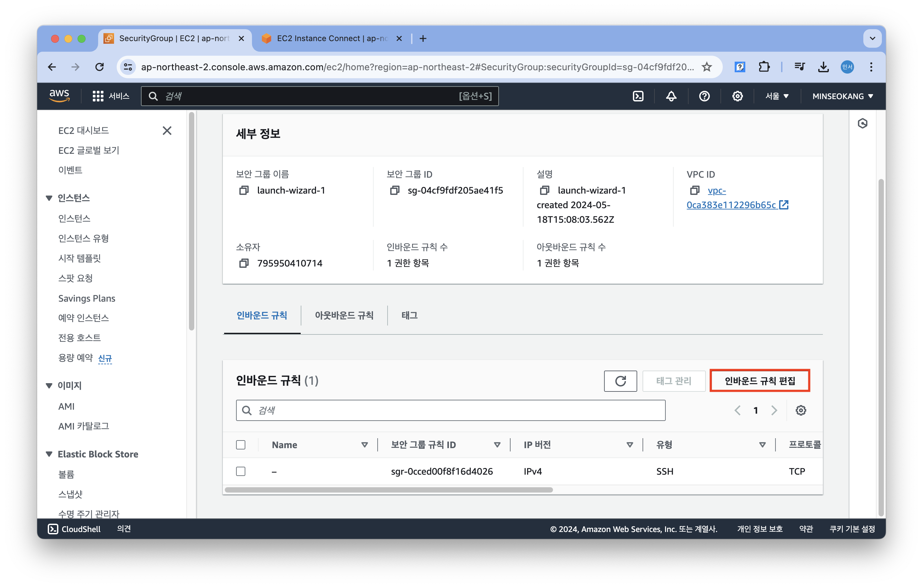This screenshot has width=923, height=588.
Task: Collapse the 인스턴스 sidebar section
Action: (49, 198)
